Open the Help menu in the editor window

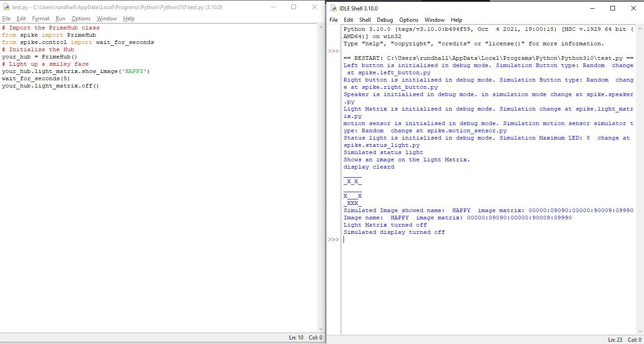coord(129,19)
